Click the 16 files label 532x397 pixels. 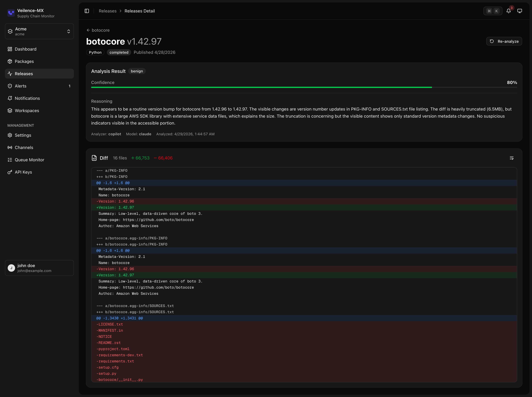coord(120,158)
